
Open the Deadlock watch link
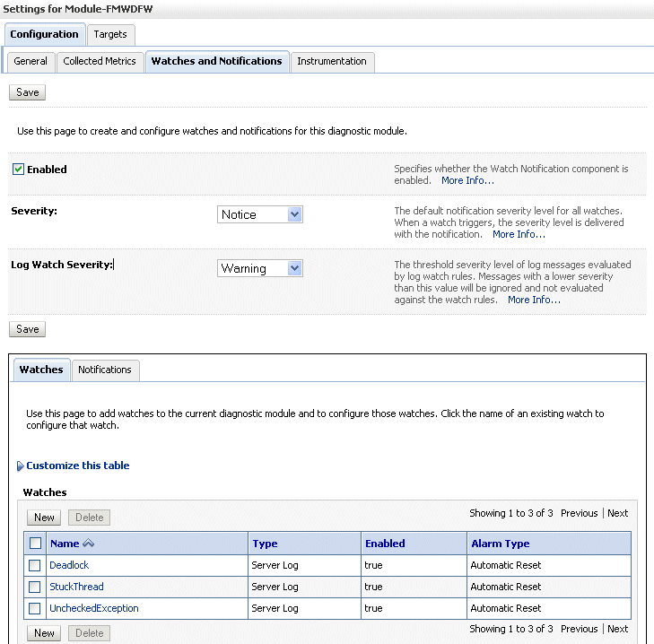(69, 565)
